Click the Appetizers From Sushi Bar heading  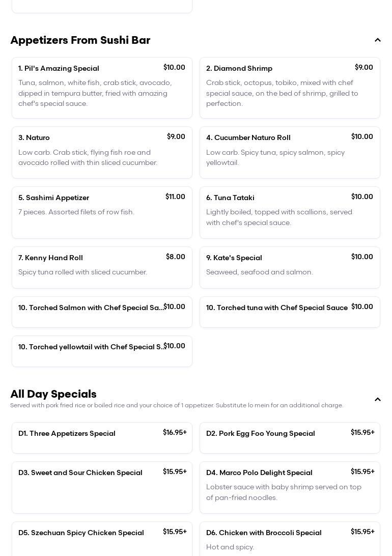click(80, 40)
